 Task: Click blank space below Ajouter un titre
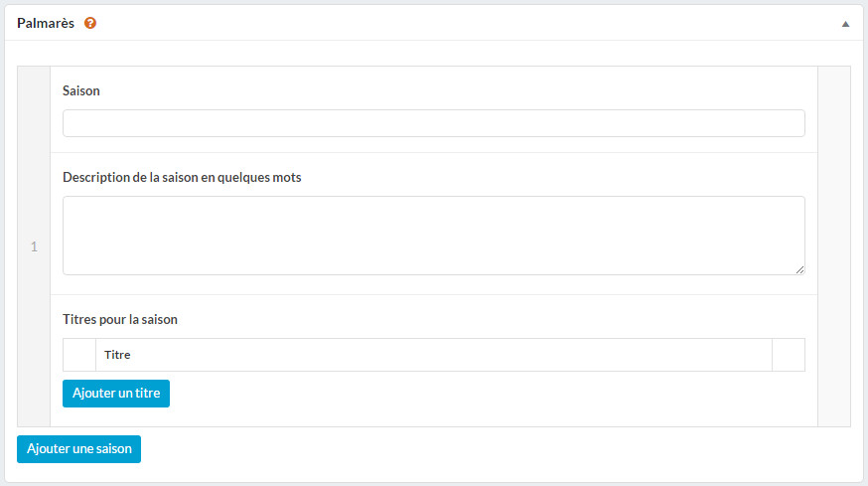433,416
